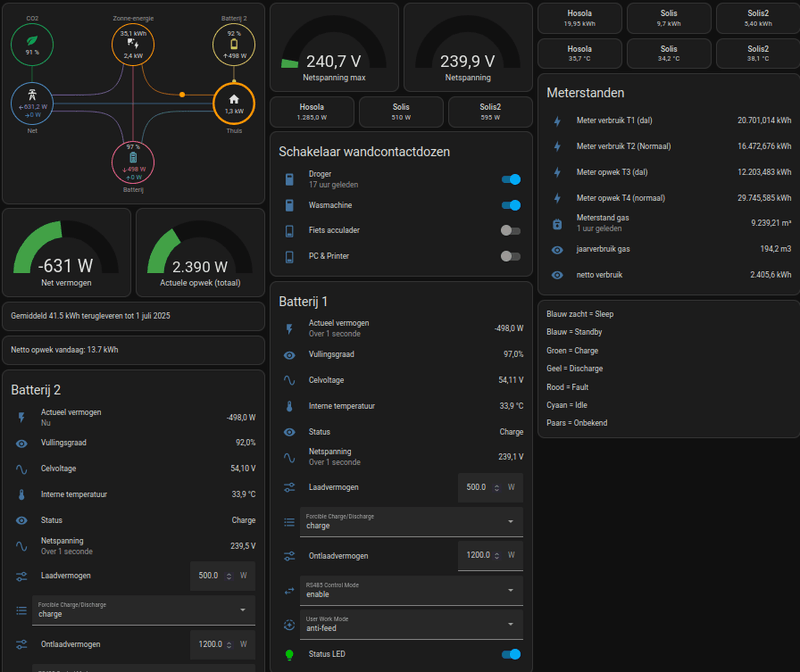Open the Batterij node at bottom of flow
This screenshot has height=672, width=800.
(x=133, y=162)
